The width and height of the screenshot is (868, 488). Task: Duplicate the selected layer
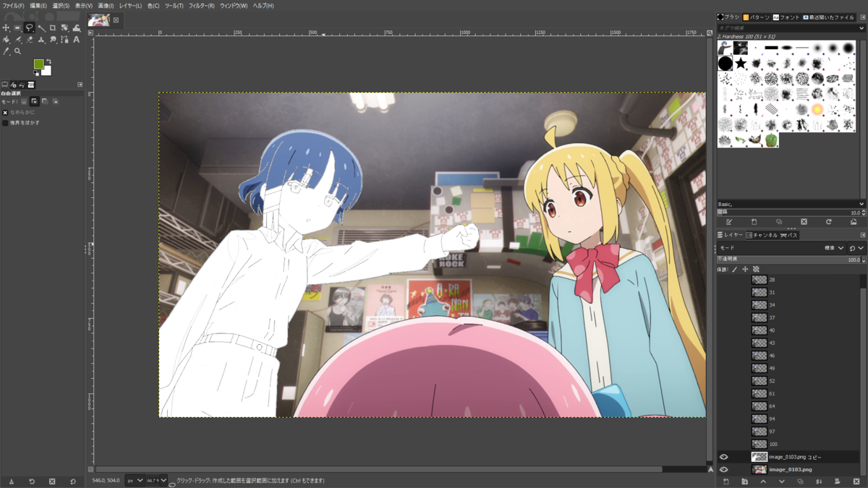(x=800, y=481)
